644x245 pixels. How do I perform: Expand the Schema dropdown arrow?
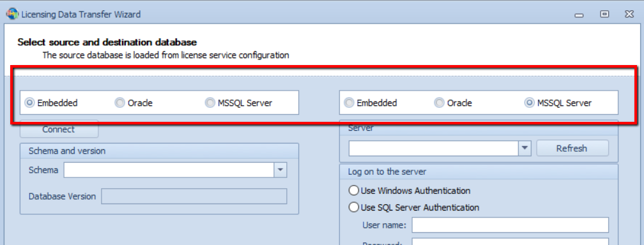pyautogui.click(x=280, y=170)
